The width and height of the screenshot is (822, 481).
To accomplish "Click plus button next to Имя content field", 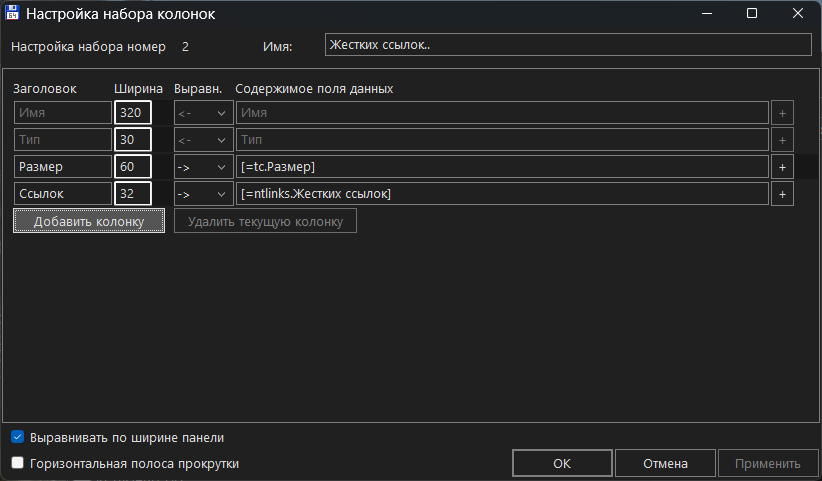I will (783, 112).
